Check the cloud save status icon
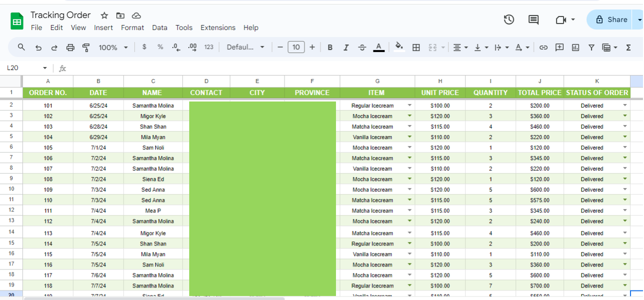644x300 pixels. [136, 15]
